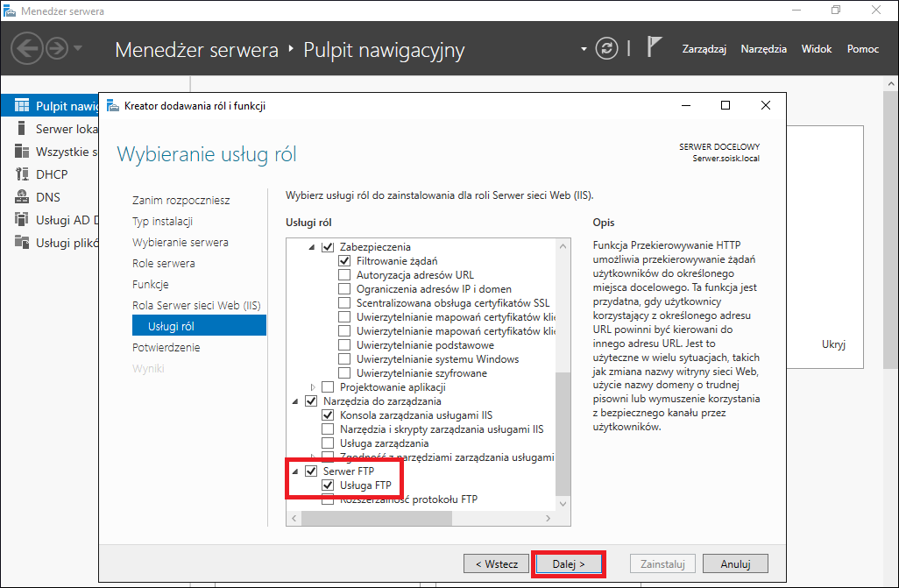
Task: Open the Zarządzaj menu
Action: point(704,49)
